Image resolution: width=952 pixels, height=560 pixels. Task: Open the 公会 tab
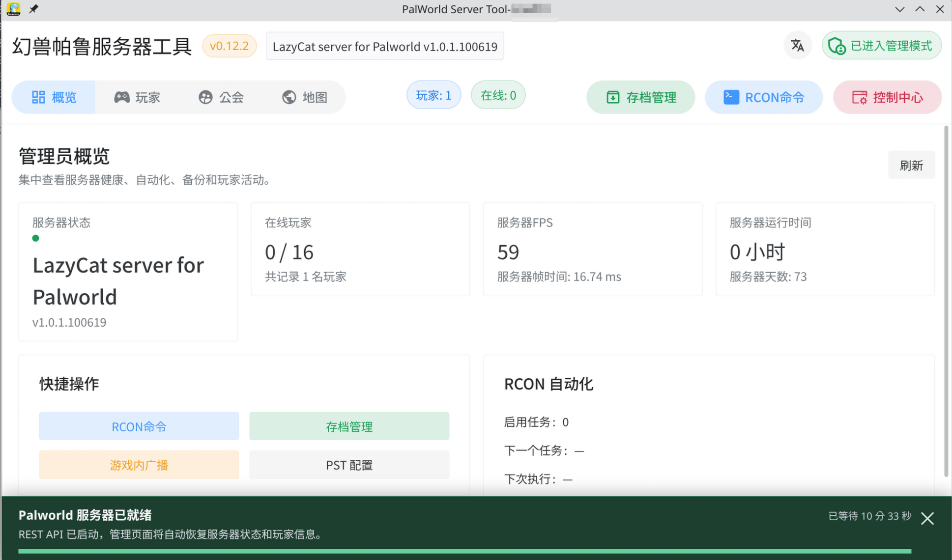click(x=221, y=97)
